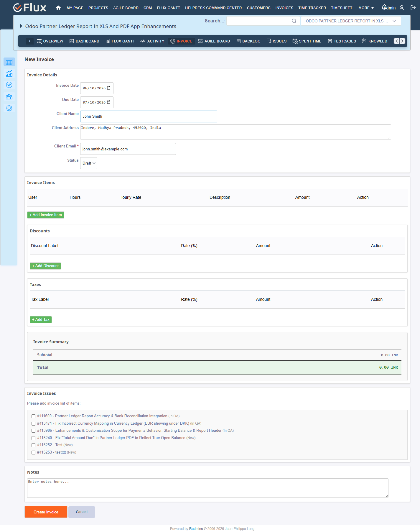This screenshot has height=532, width=420.
Task: Open the project Agile Board tab
Action: [214, 41]
